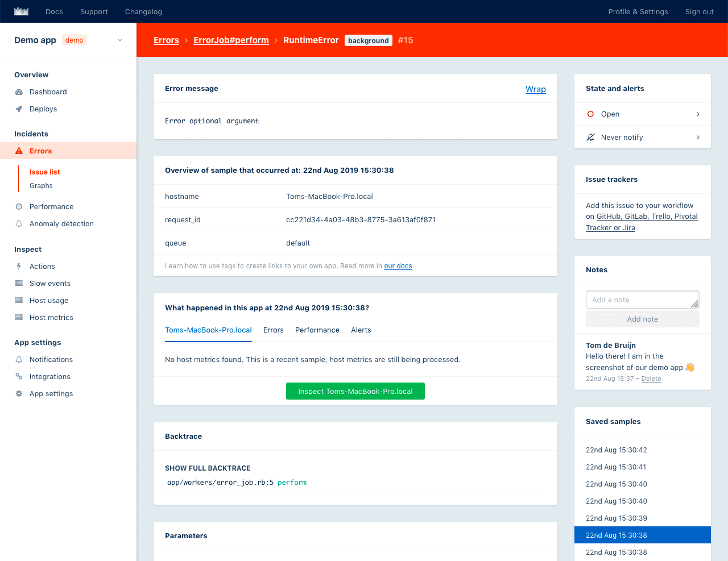Click the Errors warning triangle icon
This screenshot has width=728, height=561.
point(19,151)
